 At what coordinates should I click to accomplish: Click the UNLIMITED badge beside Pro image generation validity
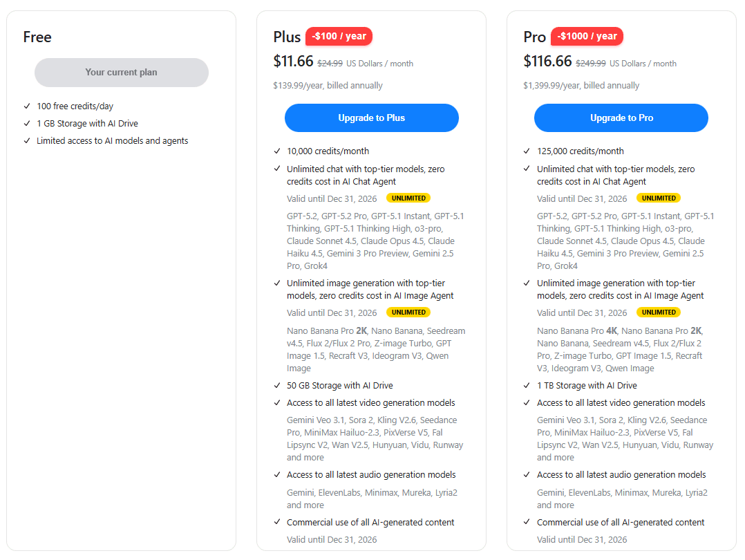[658, 312]
